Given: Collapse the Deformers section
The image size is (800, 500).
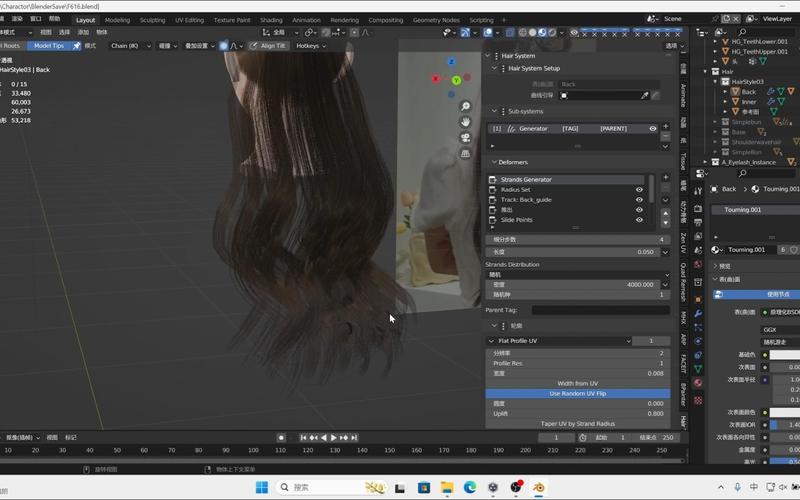Looking at the screenshot, I should click(x=494, y=162).
